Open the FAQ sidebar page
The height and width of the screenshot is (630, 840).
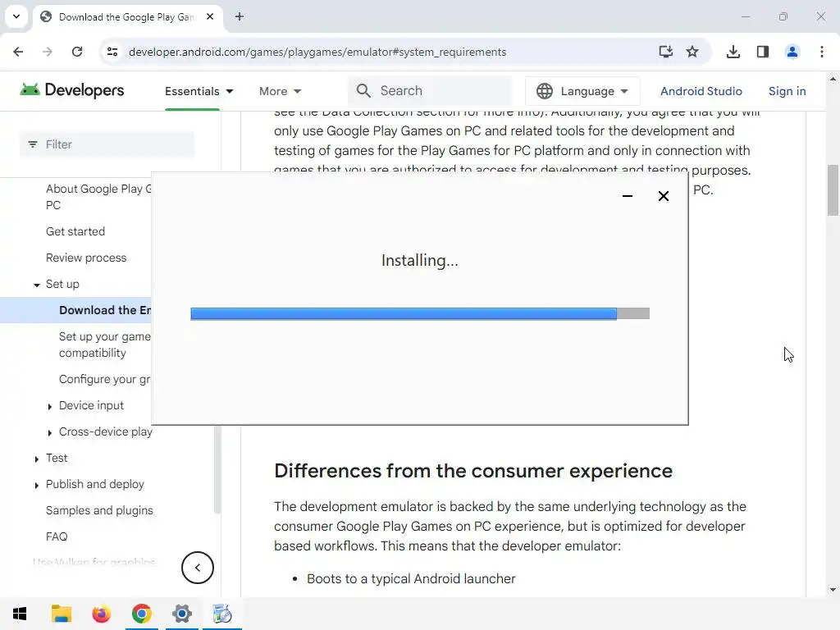57,536
